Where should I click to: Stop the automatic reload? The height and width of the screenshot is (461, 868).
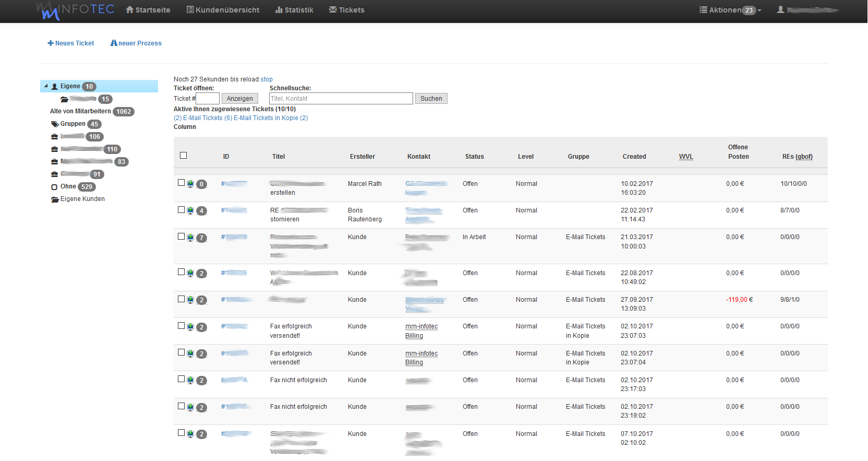coord(267,79)
